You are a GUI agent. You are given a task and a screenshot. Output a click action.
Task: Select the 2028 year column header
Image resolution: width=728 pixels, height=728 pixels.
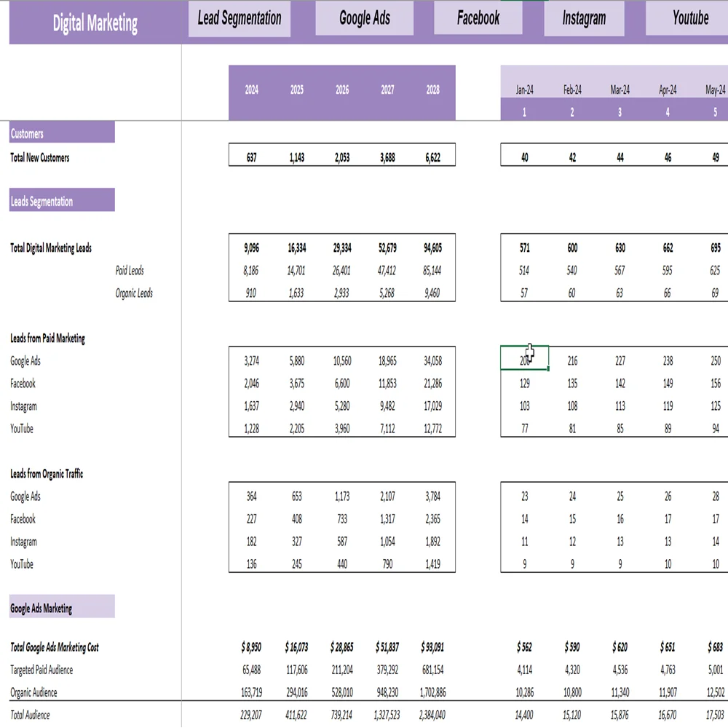click(x=432, y=91)
